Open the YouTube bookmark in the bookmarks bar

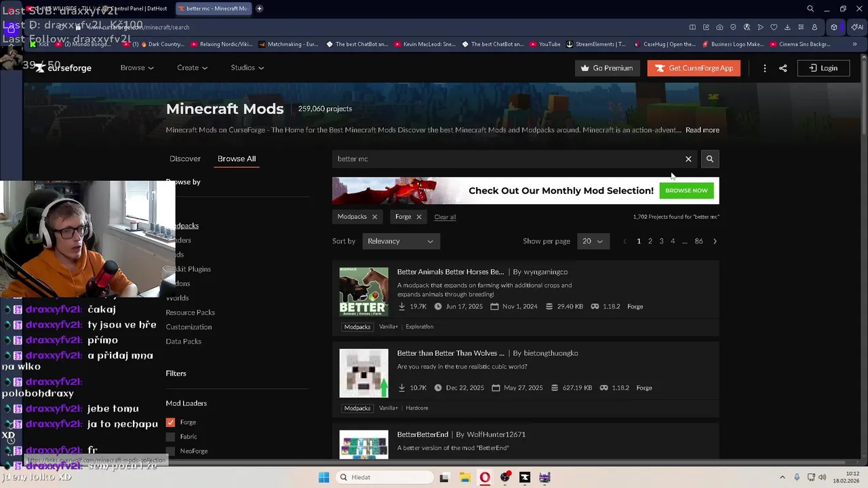[545, 44]
